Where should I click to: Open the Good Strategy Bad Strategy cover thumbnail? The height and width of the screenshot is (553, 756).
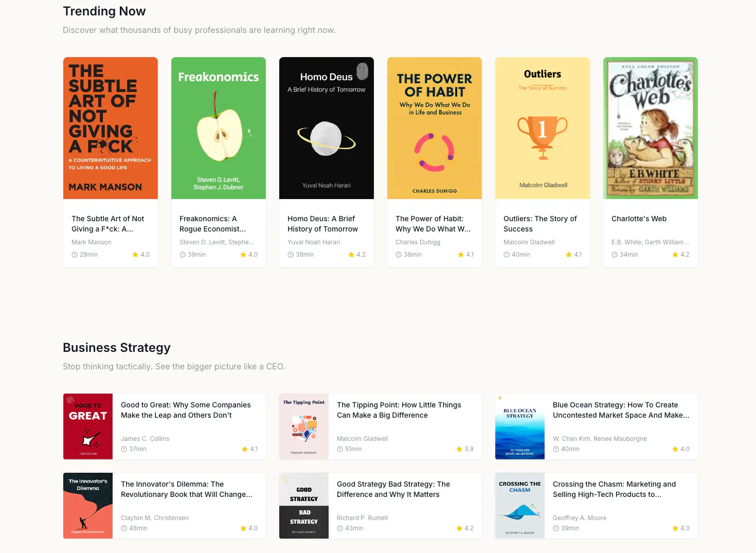(304, 506)
